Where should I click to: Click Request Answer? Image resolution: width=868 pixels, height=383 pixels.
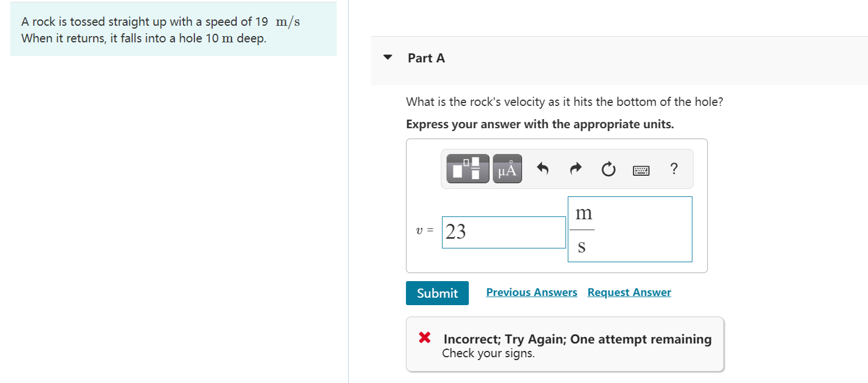click(x=629, y=292)
